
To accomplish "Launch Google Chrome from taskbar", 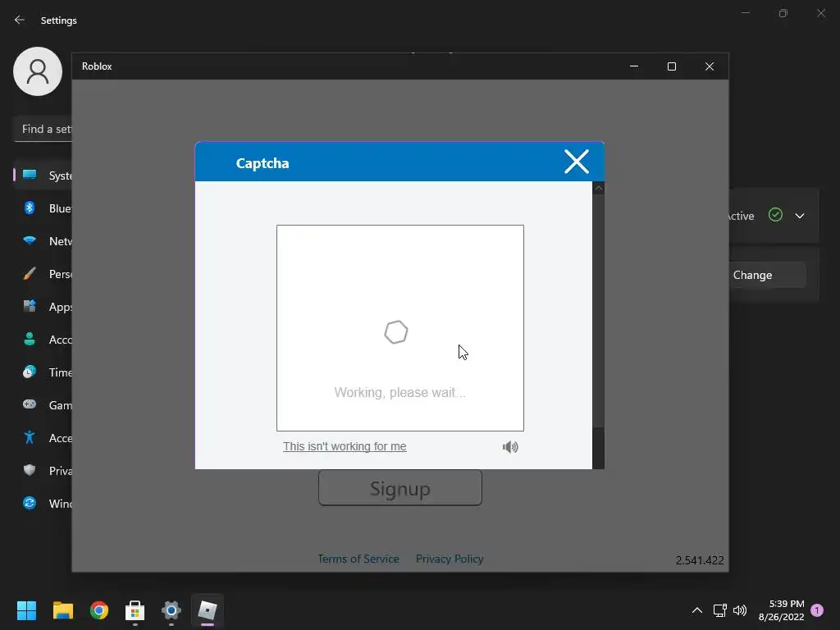I will [99, 610].
